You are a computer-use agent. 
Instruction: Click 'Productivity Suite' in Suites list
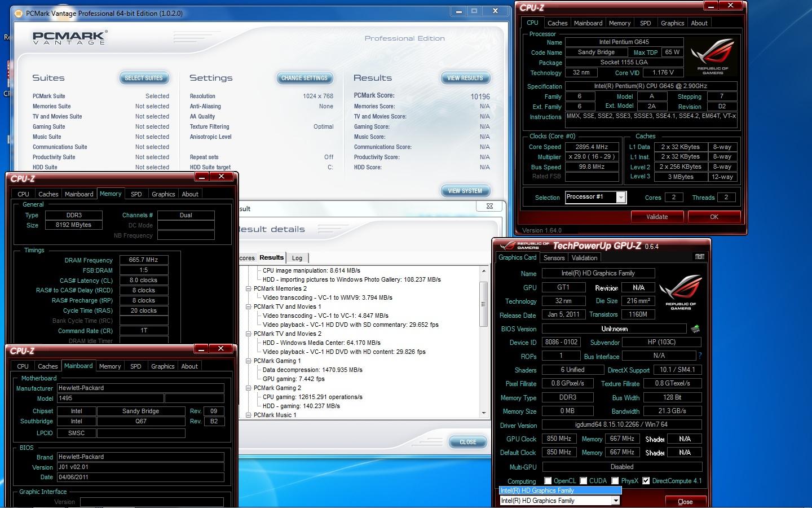54,157
